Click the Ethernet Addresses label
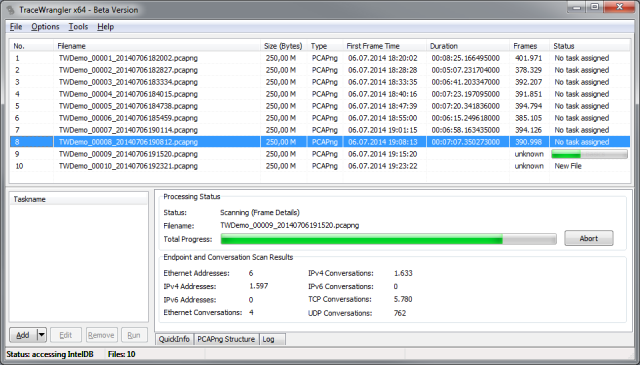 click(196, 273)
